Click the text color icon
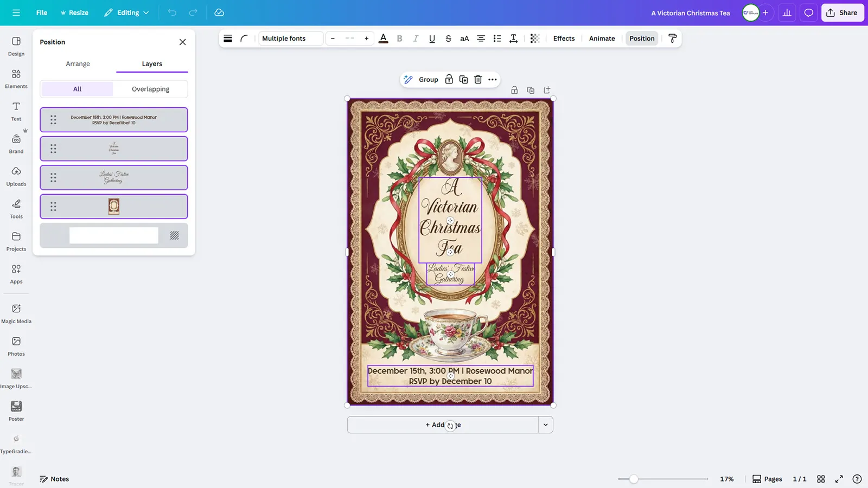868x488 pixels. (x=383, y=38)
